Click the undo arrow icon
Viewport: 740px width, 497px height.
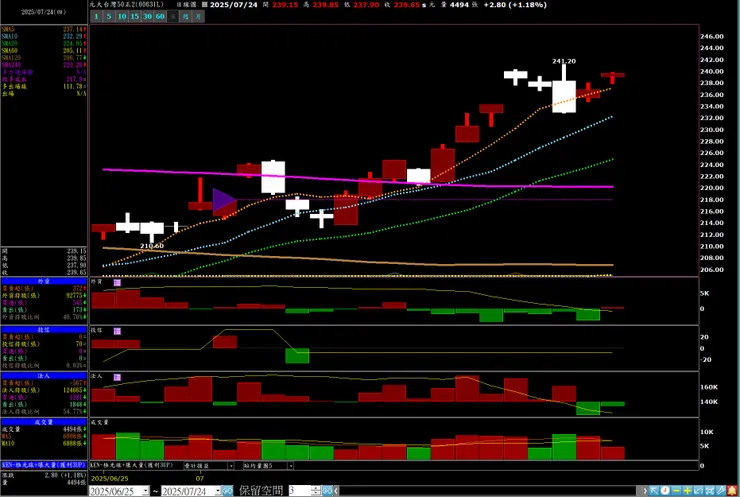click(698, 491)
